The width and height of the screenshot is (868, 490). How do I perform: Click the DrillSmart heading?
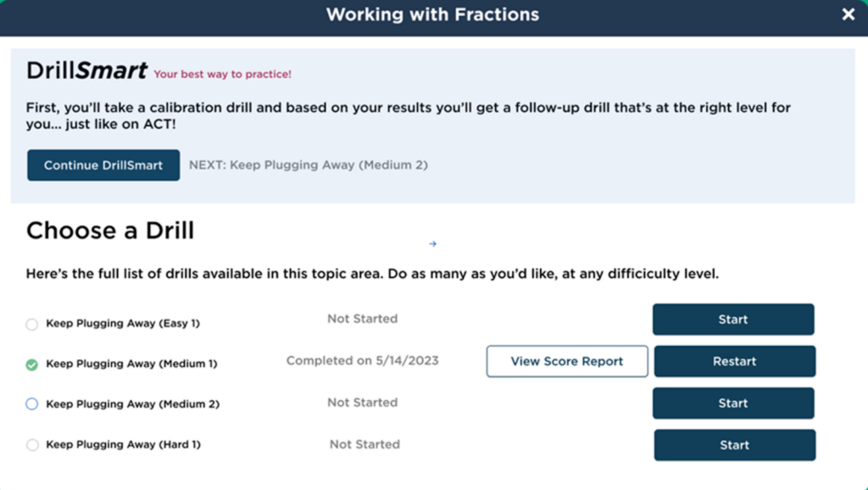tap(86, 70)
